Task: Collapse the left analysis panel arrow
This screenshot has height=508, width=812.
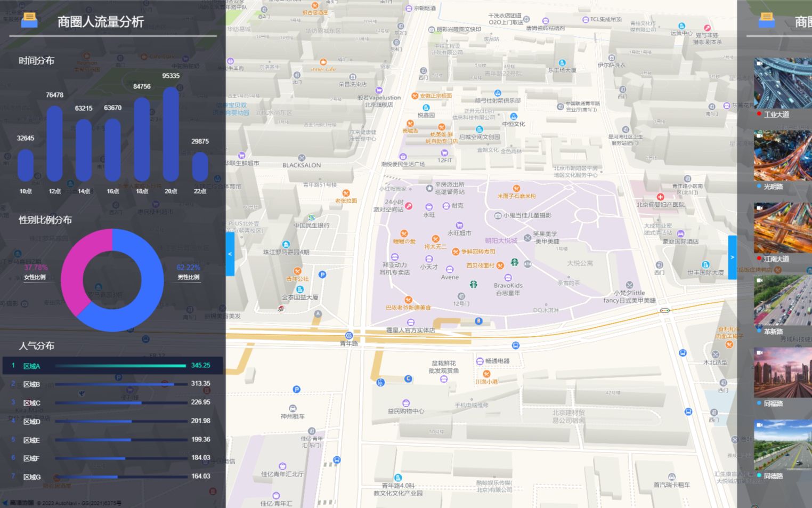Action: point(230,254)
